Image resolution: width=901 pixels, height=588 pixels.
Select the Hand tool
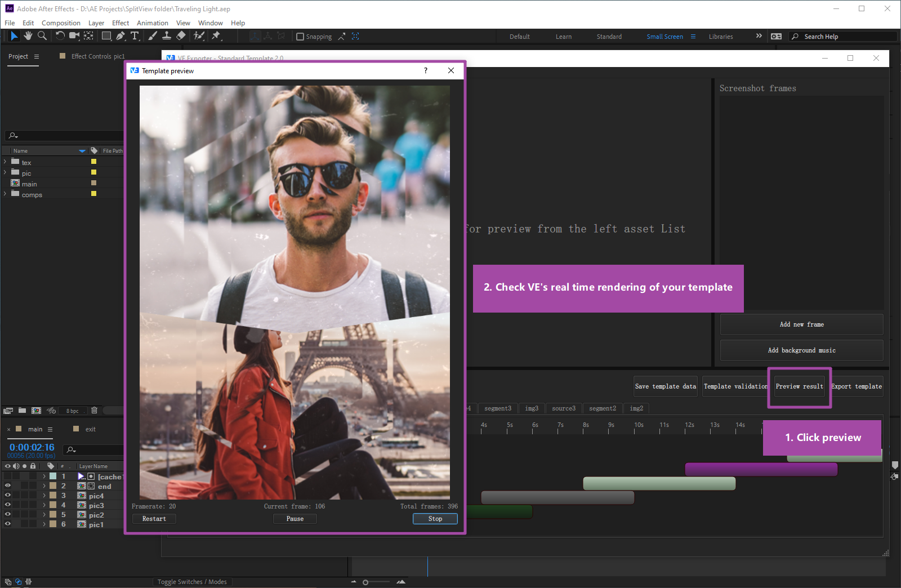[28, 36]
